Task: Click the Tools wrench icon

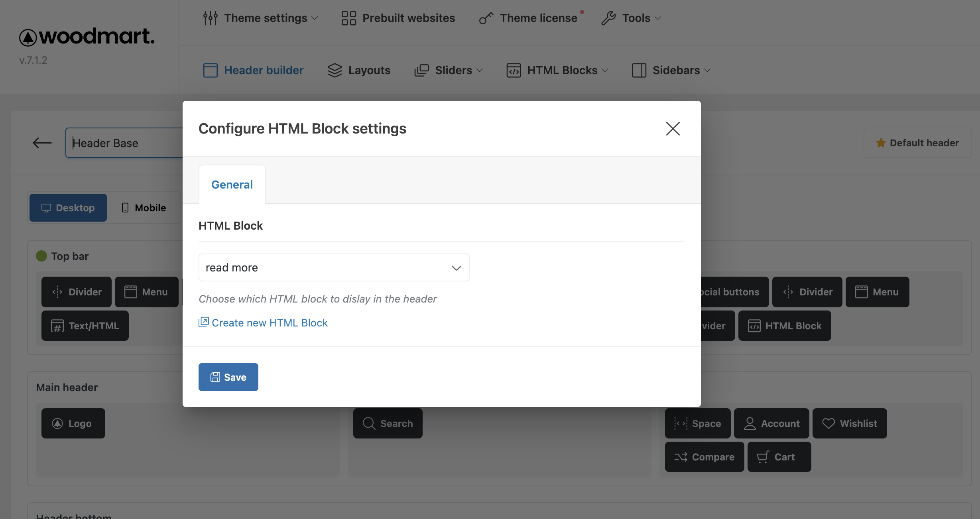Action: (x=608, y=18)
